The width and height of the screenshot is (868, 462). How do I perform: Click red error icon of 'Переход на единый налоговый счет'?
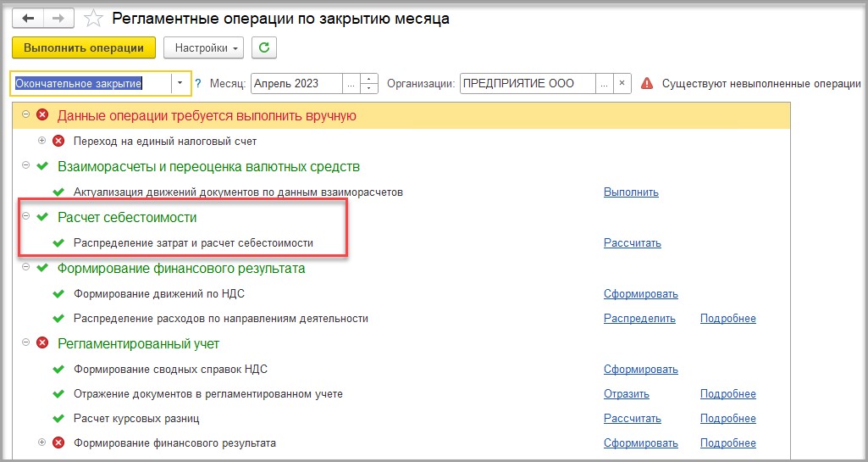coord(58,141)
